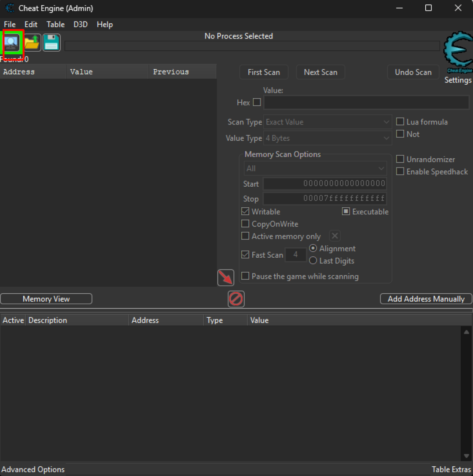473x476 pixels.
Task: Open the Scan Type dropdown
Action: point(328,122)
